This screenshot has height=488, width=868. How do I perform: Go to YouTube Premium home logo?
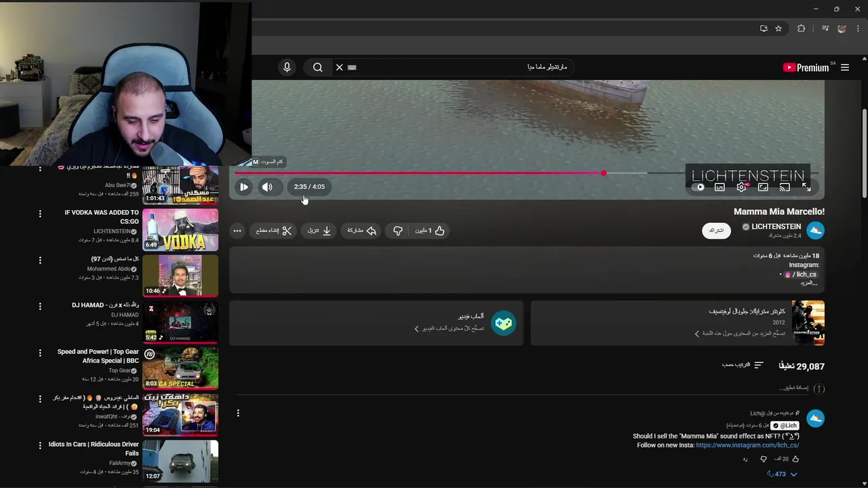[x=806, y=67]
